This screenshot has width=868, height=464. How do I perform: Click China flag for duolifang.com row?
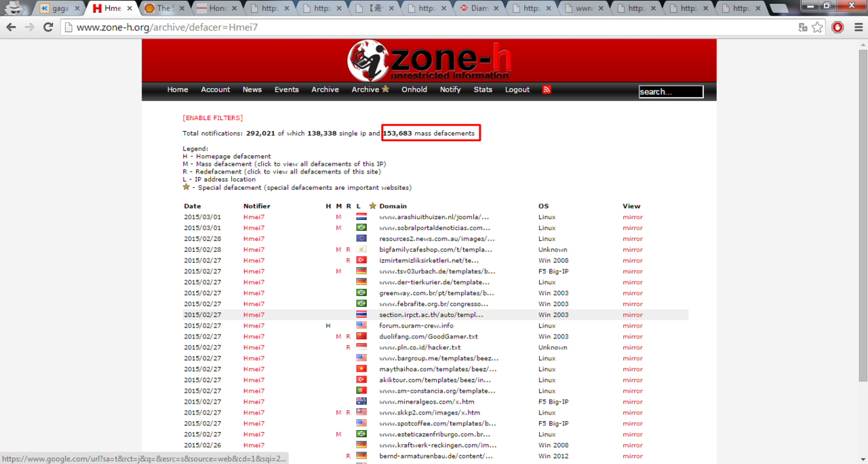pyautogui.click(x=361, y=336)
